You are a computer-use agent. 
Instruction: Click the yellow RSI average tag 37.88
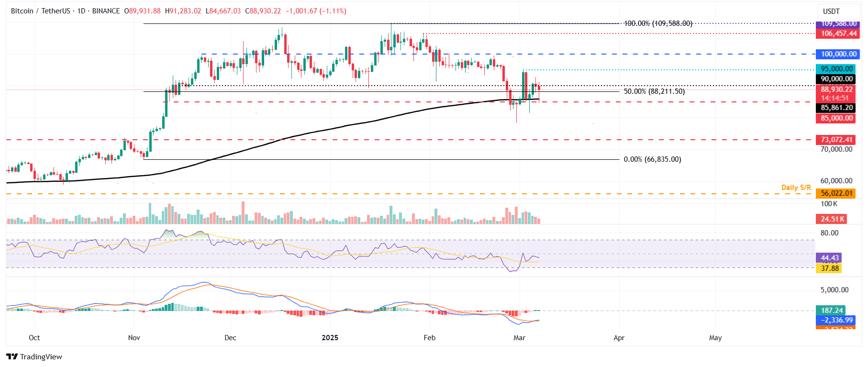[x=829, y=268]
